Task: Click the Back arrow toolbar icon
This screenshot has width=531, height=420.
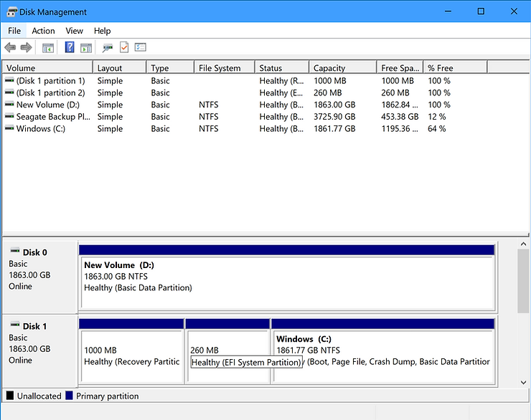Action: 10,48
